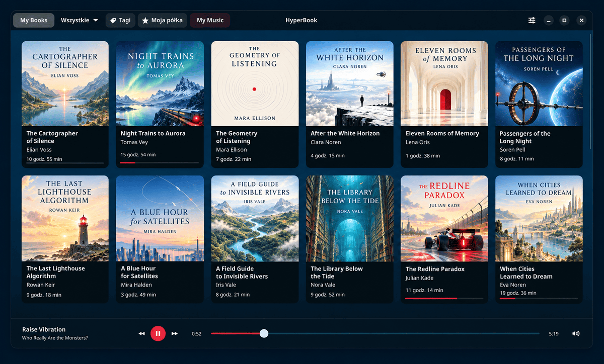The width and height of the screenshot is (604, 364).
Task: Open After the White Horizon cover
Action: tap(350, 83)
